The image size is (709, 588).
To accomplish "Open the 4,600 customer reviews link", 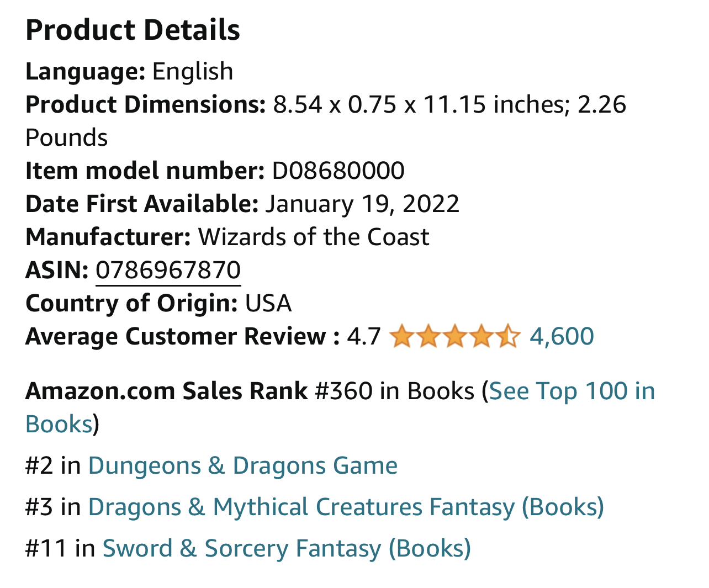I will 562,336.
